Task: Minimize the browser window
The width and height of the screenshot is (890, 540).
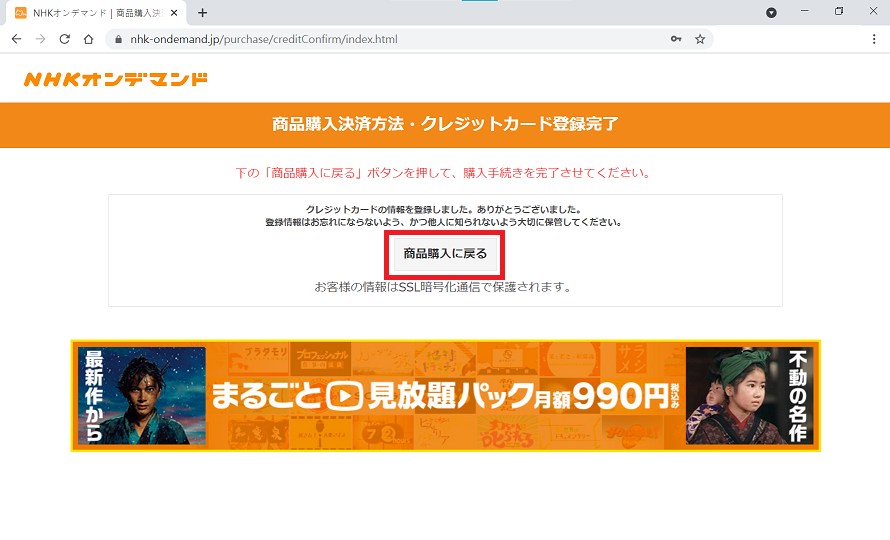Action: coord(804,11)
